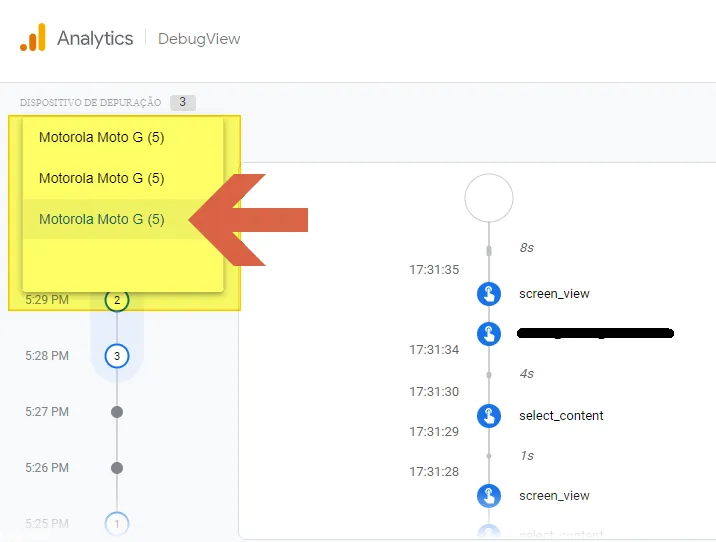Click the large empty circle atop the seconds stream
The height and width of the screenshot is (542, 716).
[x=489, y=198]
